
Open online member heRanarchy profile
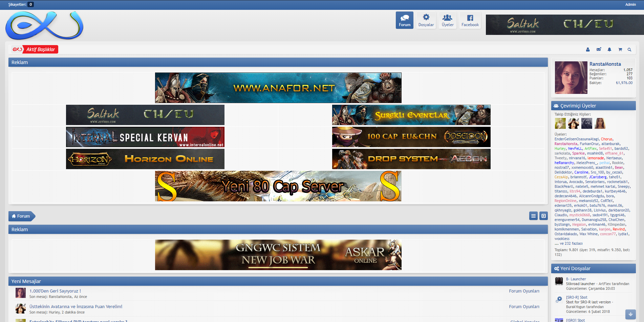(564, 163)
